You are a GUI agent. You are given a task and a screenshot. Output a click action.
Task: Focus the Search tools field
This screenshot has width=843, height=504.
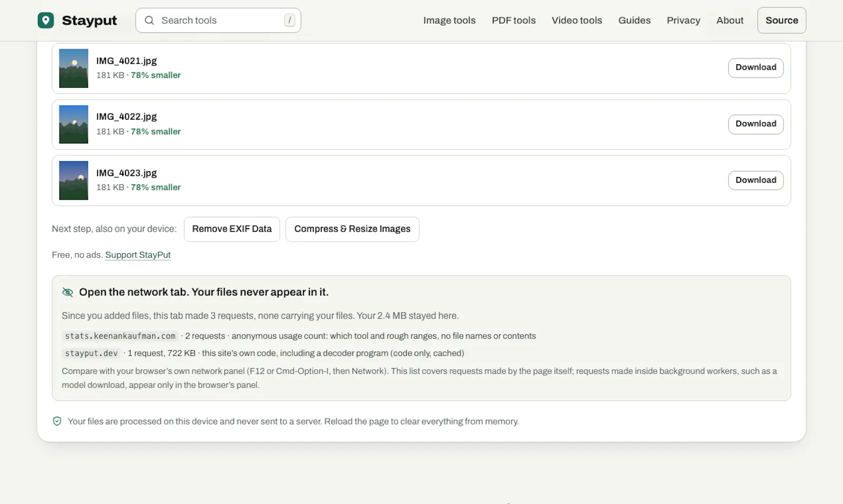pos(218,20)
